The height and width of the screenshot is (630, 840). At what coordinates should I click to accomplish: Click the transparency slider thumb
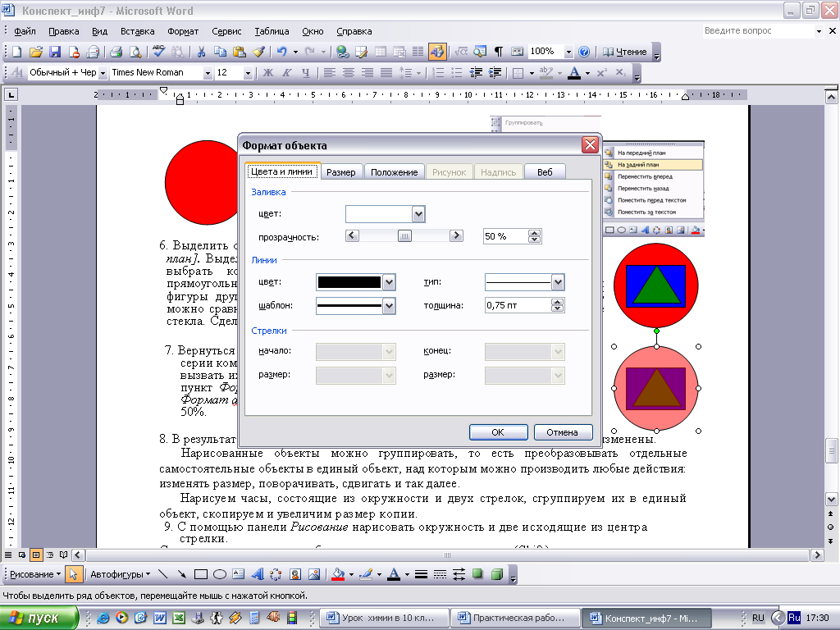[404, 236]
